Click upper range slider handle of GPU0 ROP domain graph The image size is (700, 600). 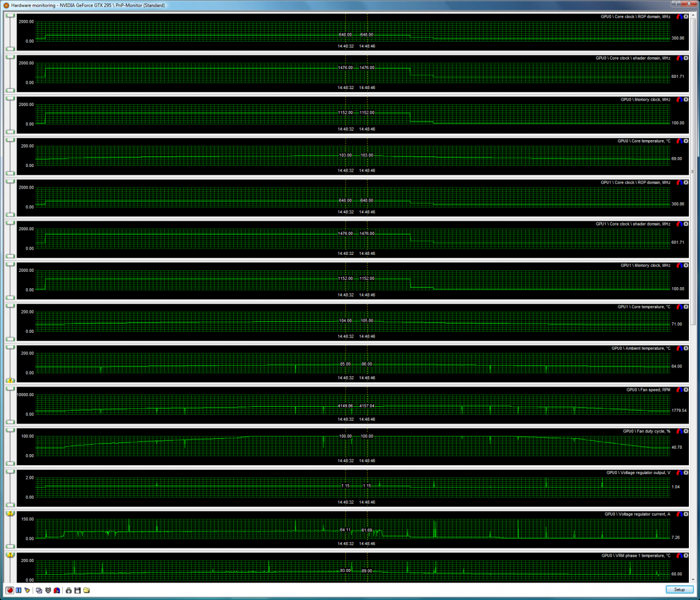tap(10, 16)
